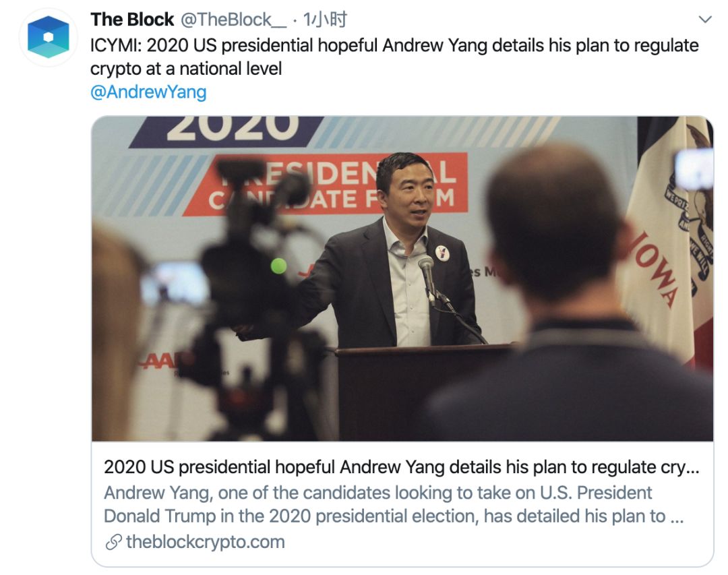Click 'crypto at a national level' text
This screenshot has width=728, height=575.
pos(186,69)
